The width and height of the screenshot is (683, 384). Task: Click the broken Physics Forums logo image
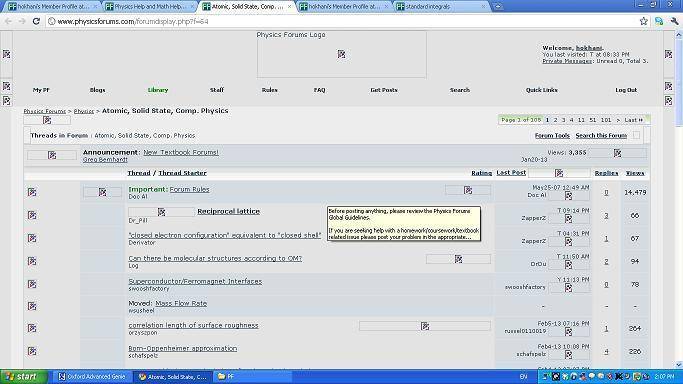point(342,54)
